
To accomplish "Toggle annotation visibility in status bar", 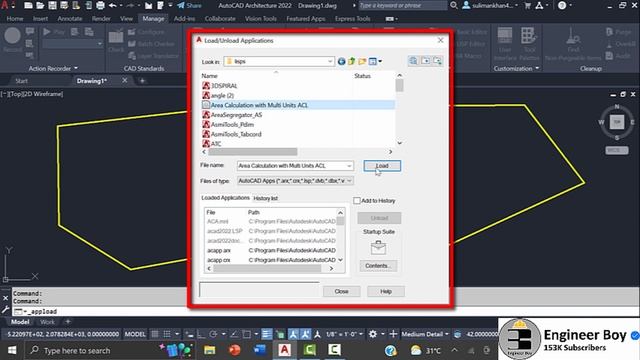I will pyautogui.click(x=293, y=334).
